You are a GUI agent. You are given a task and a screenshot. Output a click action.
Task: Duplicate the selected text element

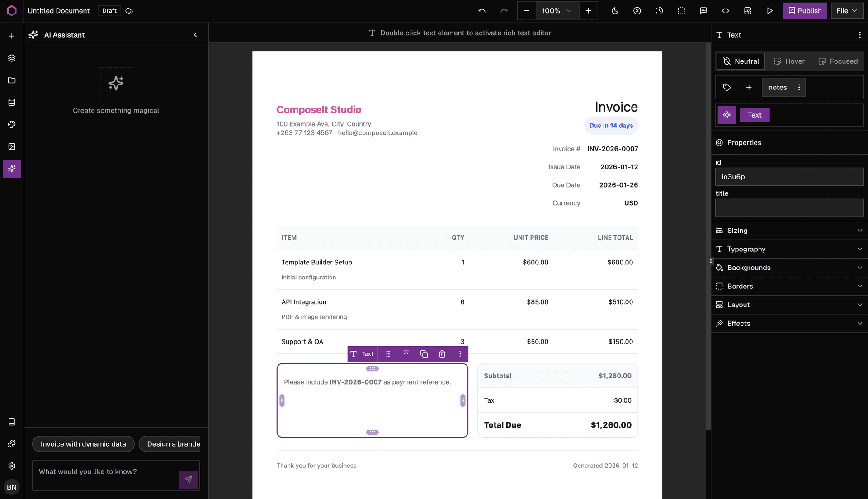coord(424,354)
